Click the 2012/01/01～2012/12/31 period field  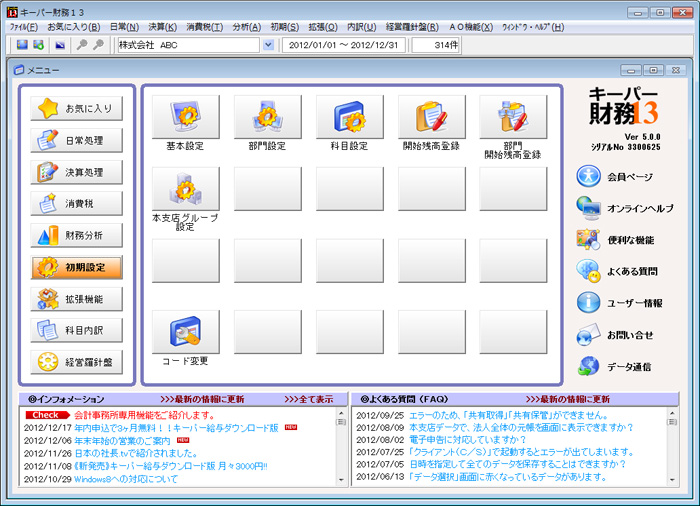344,45
